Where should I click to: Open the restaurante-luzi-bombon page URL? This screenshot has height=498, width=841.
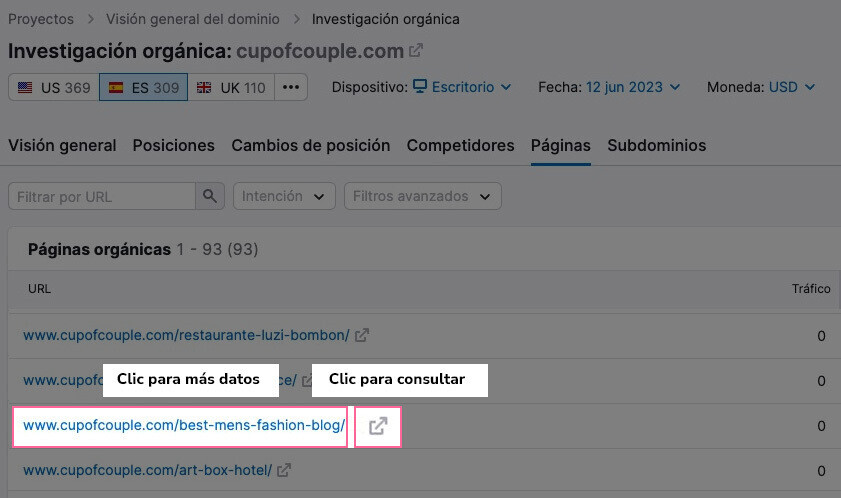(186, 335)
